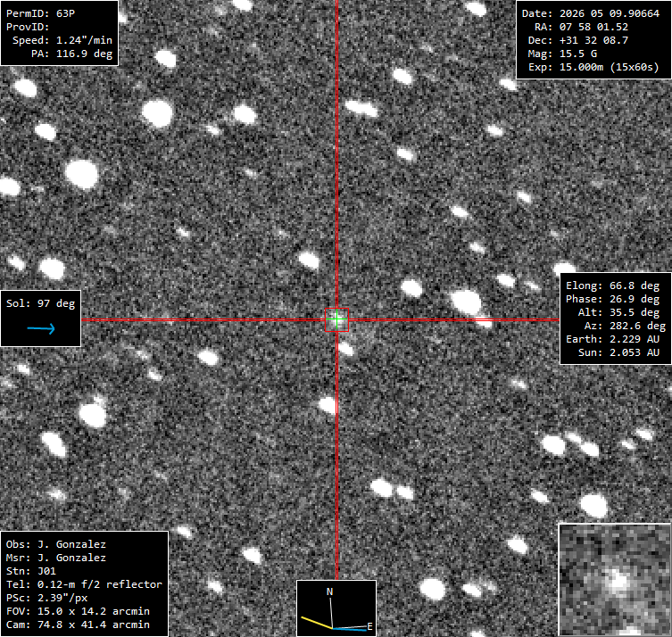672x637 pixels.
Task: Click the 'N' label in compass
Action: click(329, 591)
